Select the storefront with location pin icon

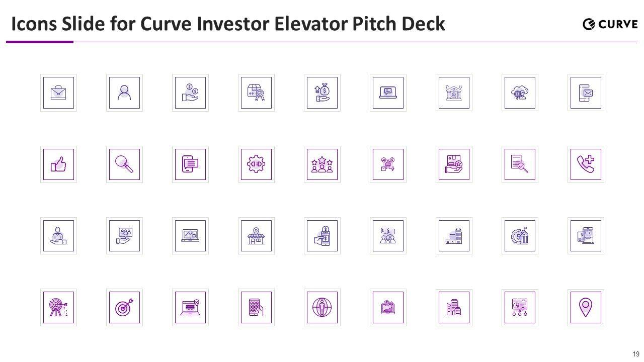tap(256, 236)
